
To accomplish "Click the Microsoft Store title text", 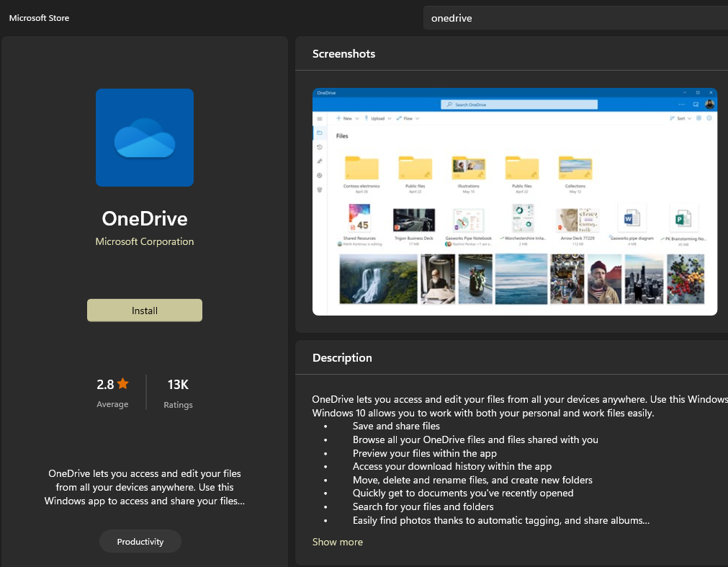I will click(39, 18).
